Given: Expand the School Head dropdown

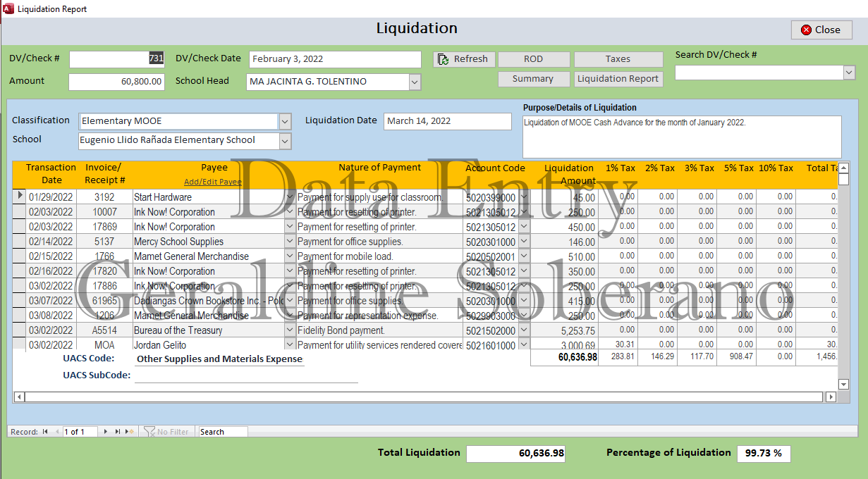Looking at the screenshot, I should click(x=415, y=82).
